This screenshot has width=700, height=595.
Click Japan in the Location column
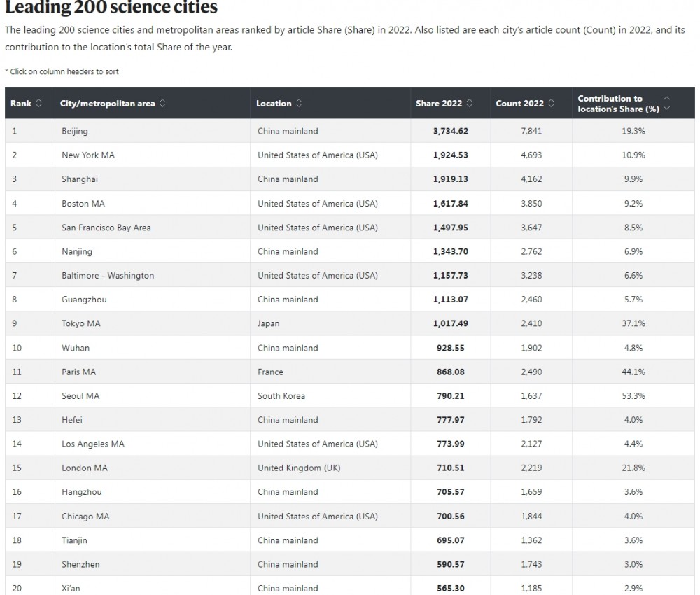click(x=268, y=323)
